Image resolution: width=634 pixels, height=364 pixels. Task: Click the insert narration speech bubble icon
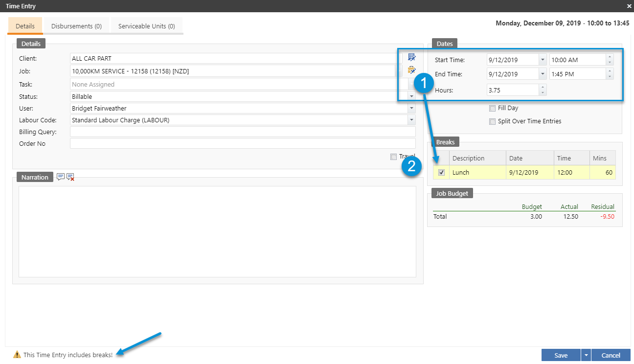point(61,177)
